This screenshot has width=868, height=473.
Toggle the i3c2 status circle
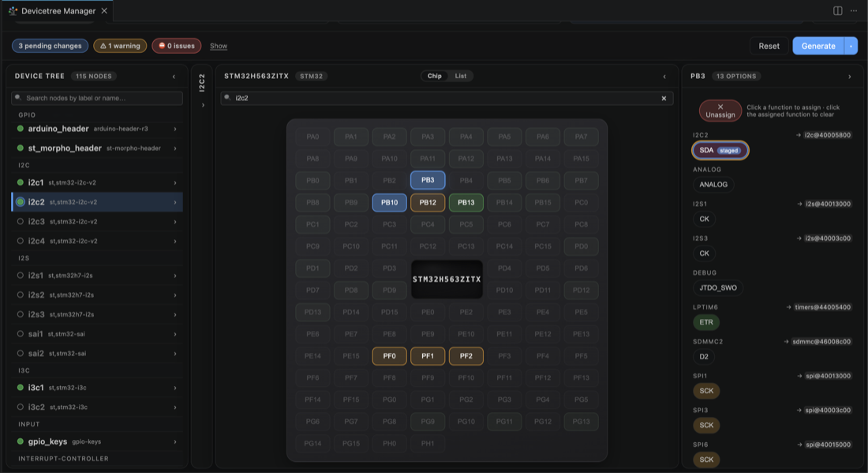click(21, 407)
